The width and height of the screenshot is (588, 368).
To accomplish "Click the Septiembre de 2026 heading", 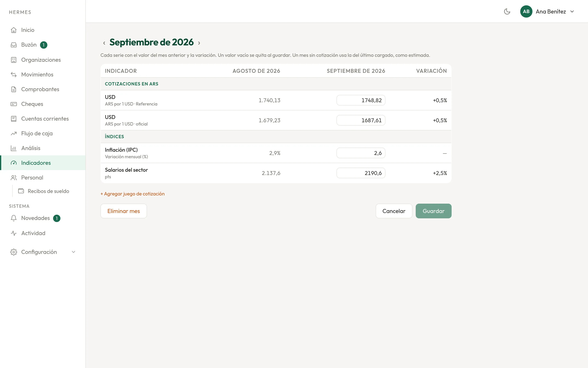I will pyautogui.click(x=151, y=42).
